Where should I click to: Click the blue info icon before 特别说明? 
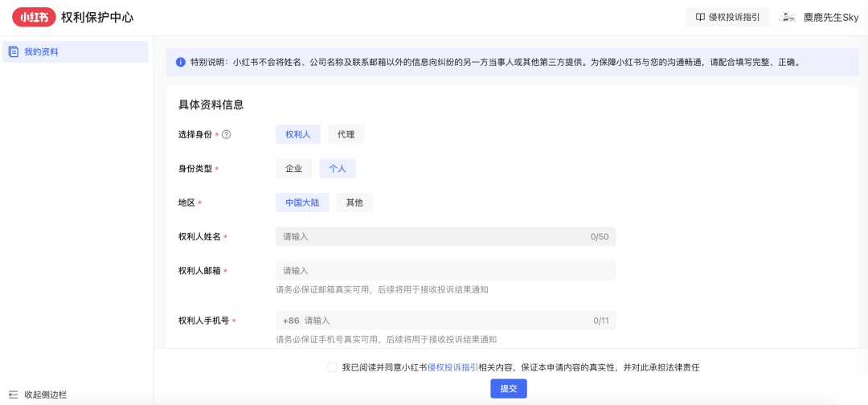coord(180,62)
